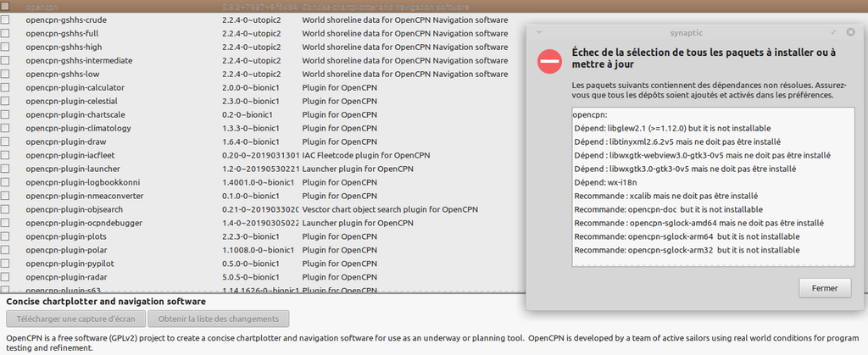
Task: Select the opencpn-plugin-celestial package name
Action: click(71, 101)
